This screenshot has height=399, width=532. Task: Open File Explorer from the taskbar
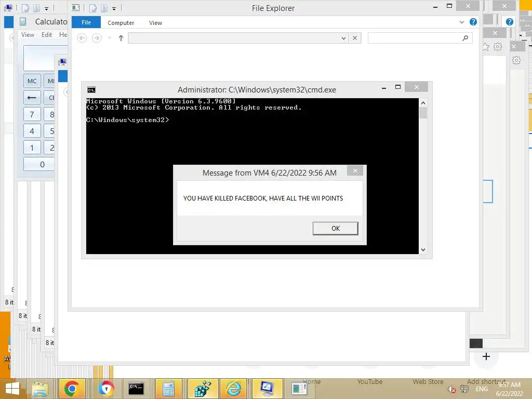(x=40, y=389)
